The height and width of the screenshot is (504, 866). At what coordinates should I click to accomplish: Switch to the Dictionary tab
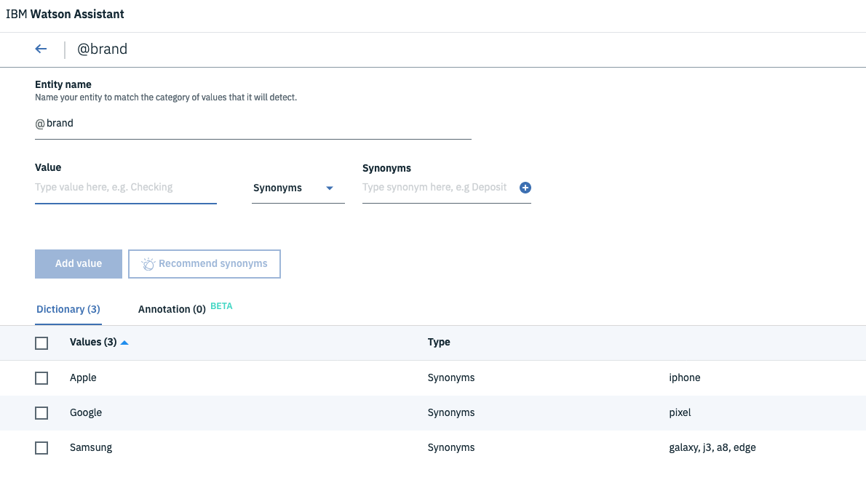[x=68, y=310]
